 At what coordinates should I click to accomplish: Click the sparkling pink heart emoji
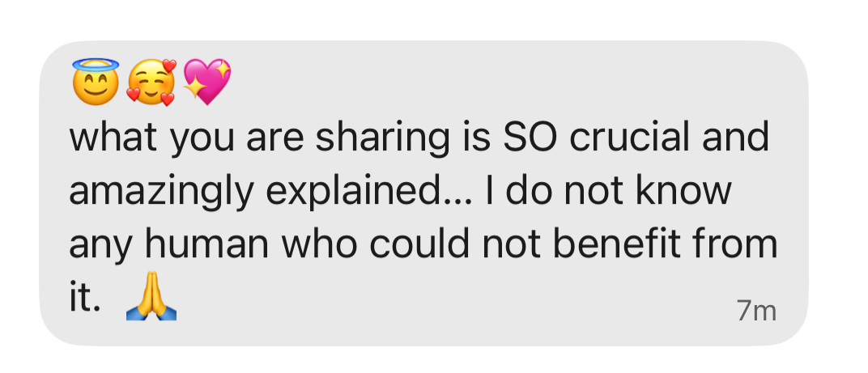pos(206,82)
